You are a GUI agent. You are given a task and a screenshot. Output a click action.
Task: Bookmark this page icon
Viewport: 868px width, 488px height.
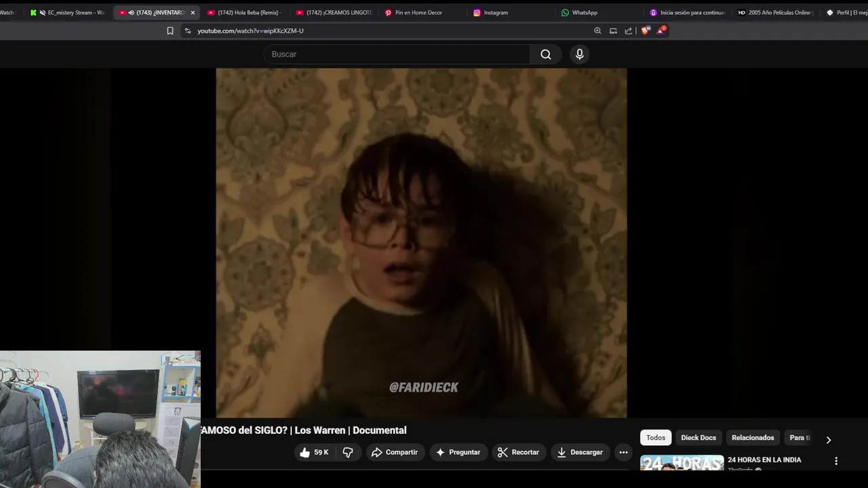click(170, 30)
